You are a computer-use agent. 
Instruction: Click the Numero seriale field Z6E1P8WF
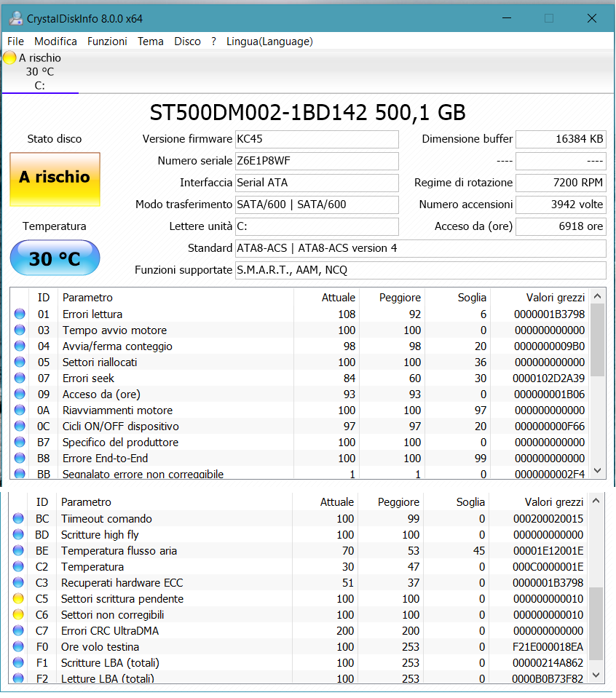317,161
